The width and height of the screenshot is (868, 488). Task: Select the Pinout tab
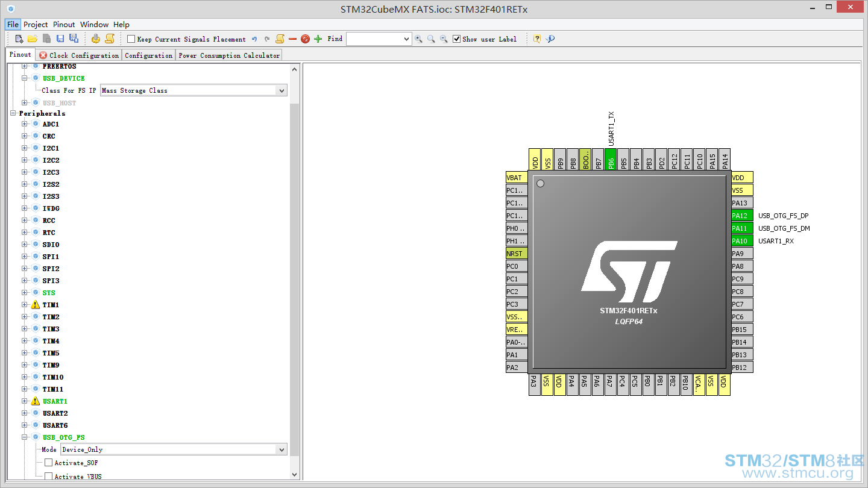20,54
